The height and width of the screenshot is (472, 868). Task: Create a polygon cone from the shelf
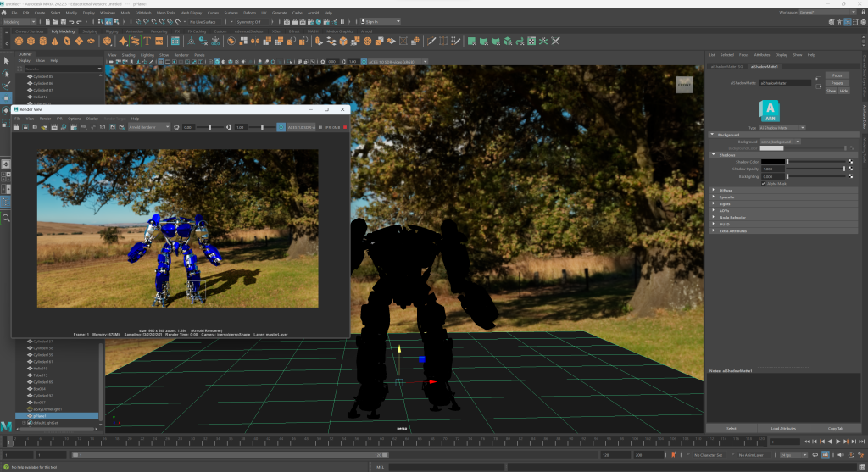coord(55,41)
